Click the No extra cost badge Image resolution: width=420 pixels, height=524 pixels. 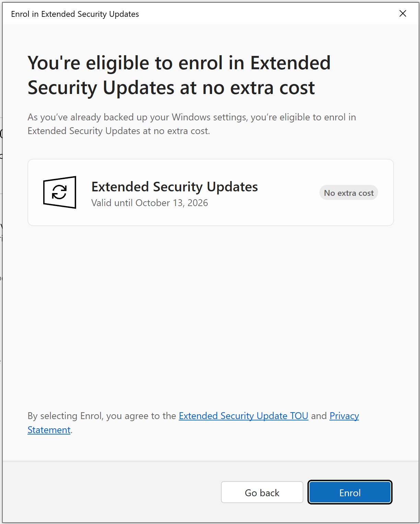point(349,193)
